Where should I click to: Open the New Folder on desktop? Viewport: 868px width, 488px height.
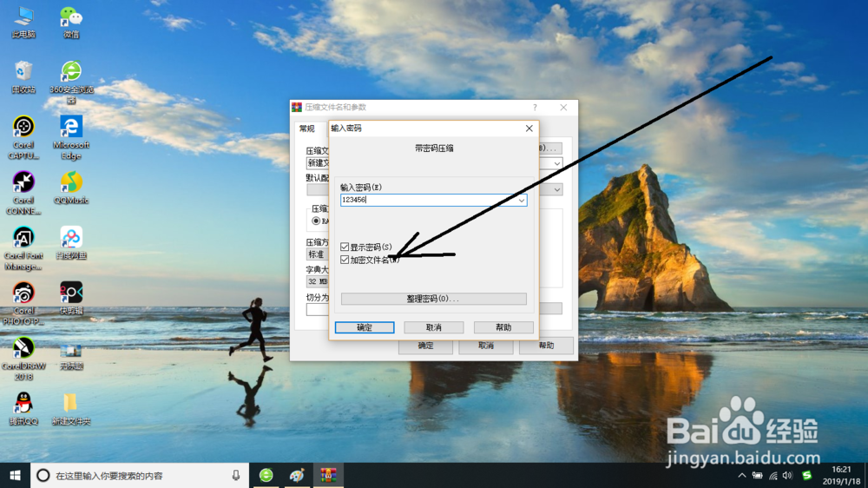[x=71, y=409]
